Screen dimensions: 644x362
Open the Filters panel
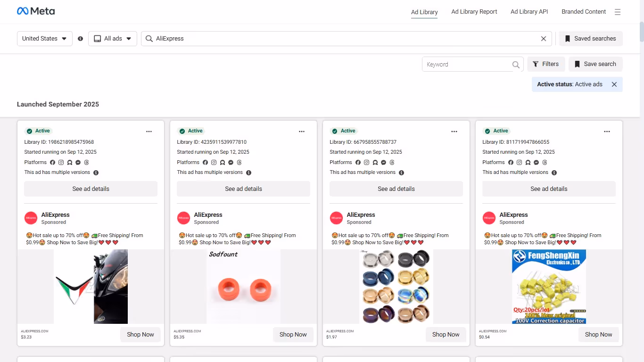[546, 64]
